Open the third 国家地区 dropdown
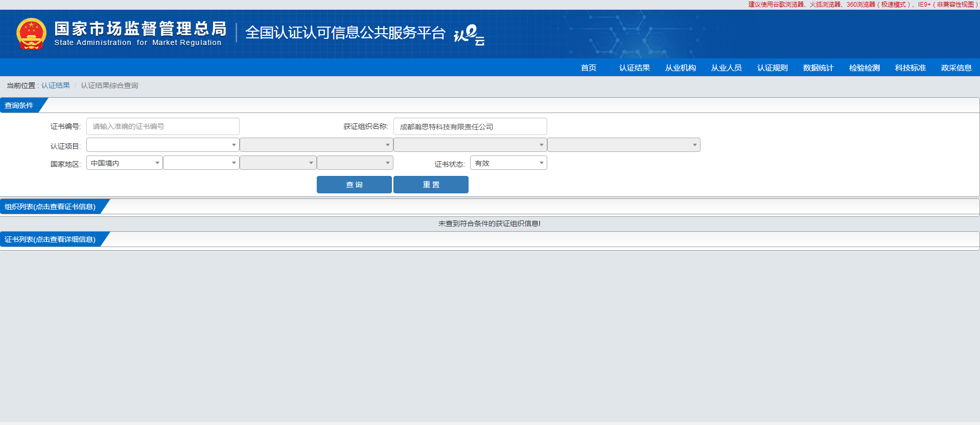Screen dimensions: 980x425 coord(278,163)
